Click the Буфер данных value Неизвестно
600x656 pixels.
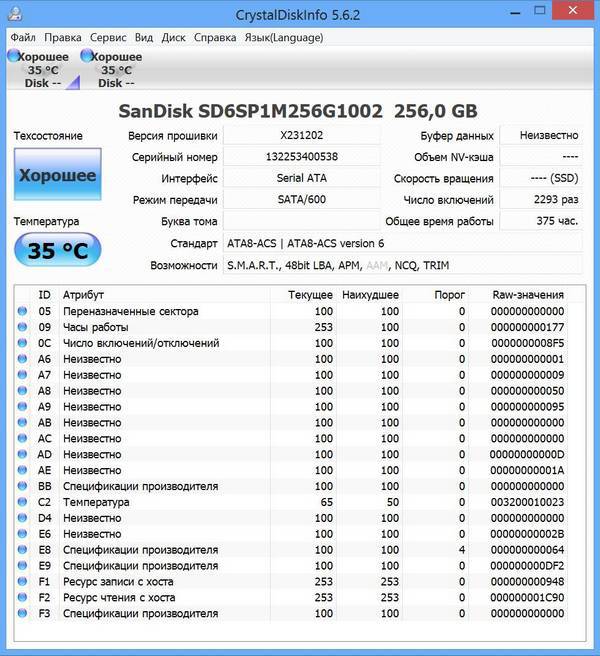tap(541, 135)
